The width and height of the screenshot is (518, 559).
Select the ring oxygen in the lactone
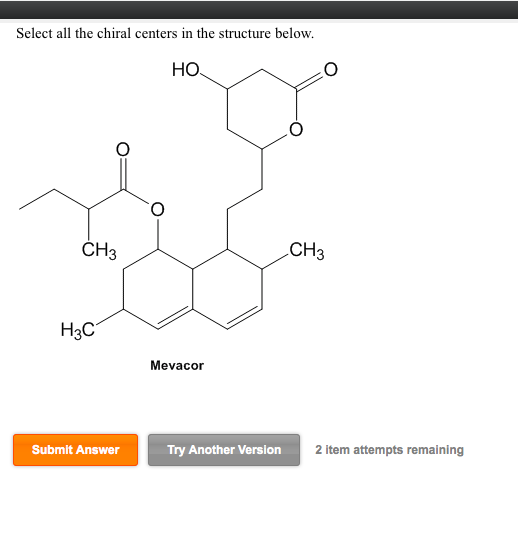pyautogui.click(x=296, y=129)
